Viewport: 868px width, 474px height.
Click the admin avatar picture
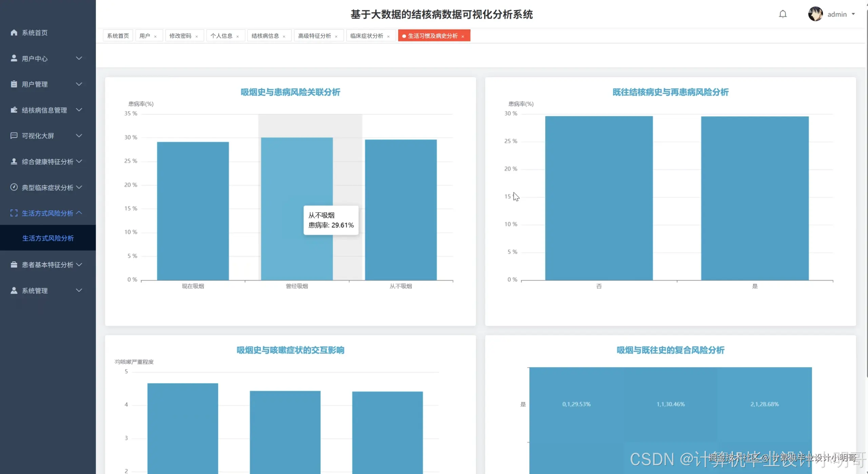(x=815, y=14)
